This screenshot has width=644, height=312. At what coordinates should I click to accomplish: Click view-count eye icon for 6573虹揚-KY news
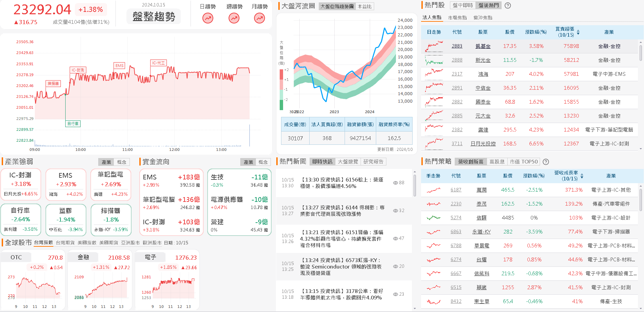[396, 266]
